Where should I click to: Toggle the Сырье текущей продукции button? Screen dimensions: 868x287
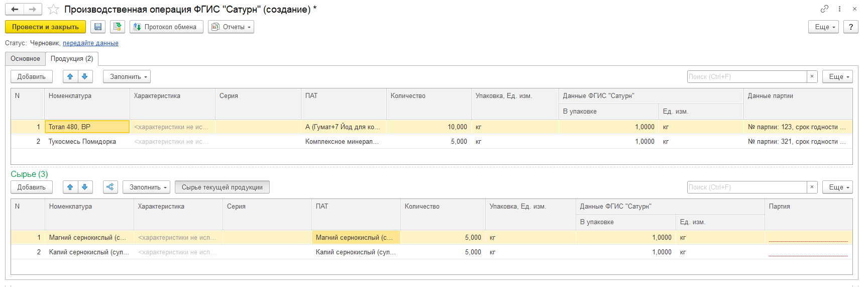coord(222,187)
